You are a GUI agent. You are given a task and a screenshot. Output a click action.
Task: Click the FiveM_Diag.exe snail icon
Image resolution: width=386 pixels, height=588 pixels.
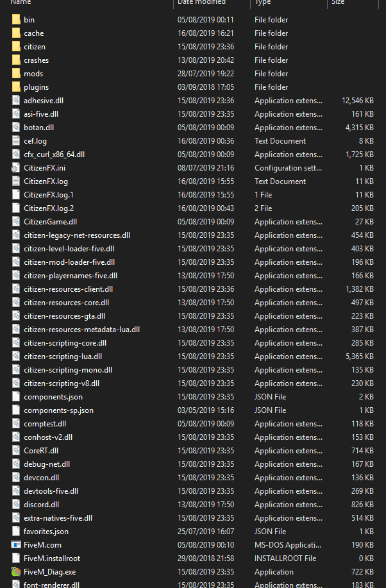[x=16, y=572]
